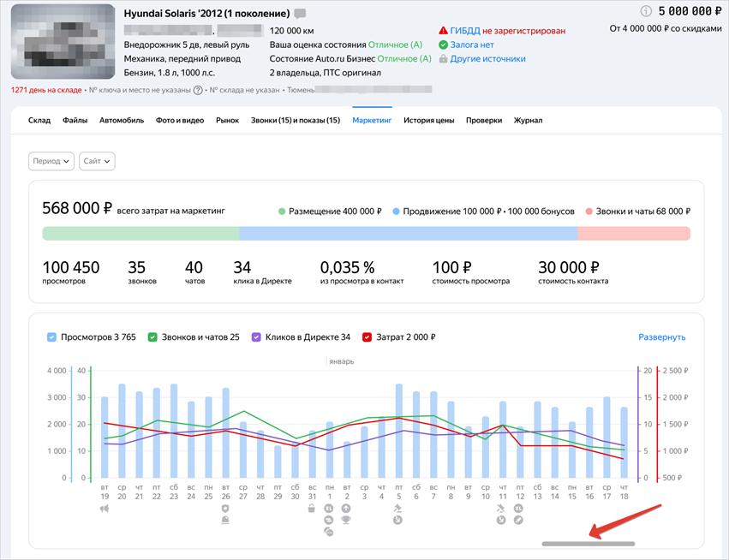Click the clock-arrow icon under Friday 5
Viewport: 729px width, 560px height.
click(398, 520)
